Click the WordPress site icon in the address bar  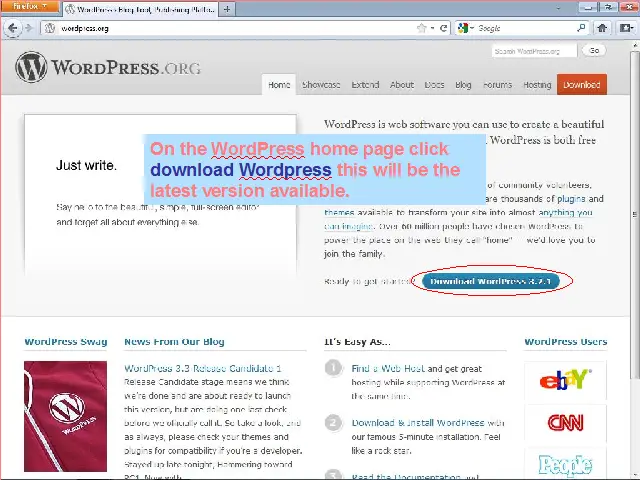50,28
